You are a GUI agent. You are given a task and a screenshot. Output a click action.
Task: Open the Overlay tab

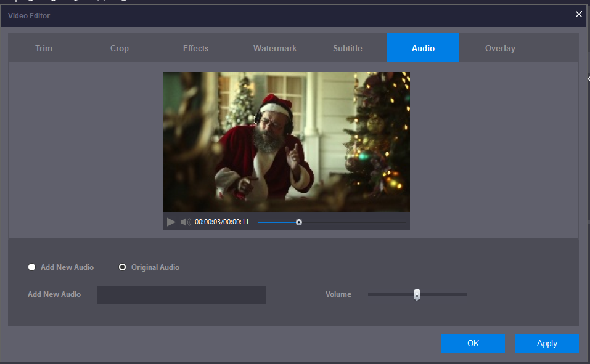point(500,48)
